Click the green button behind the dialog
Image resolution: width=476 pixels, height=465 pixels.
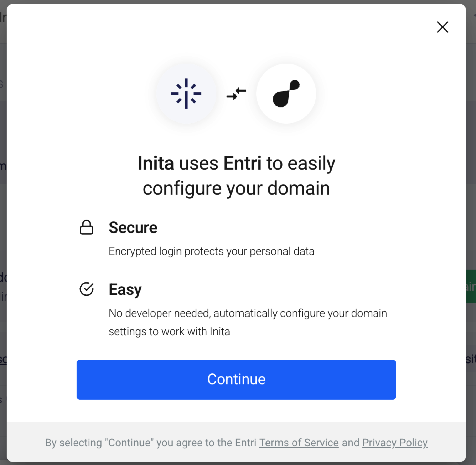coord(471,286)
